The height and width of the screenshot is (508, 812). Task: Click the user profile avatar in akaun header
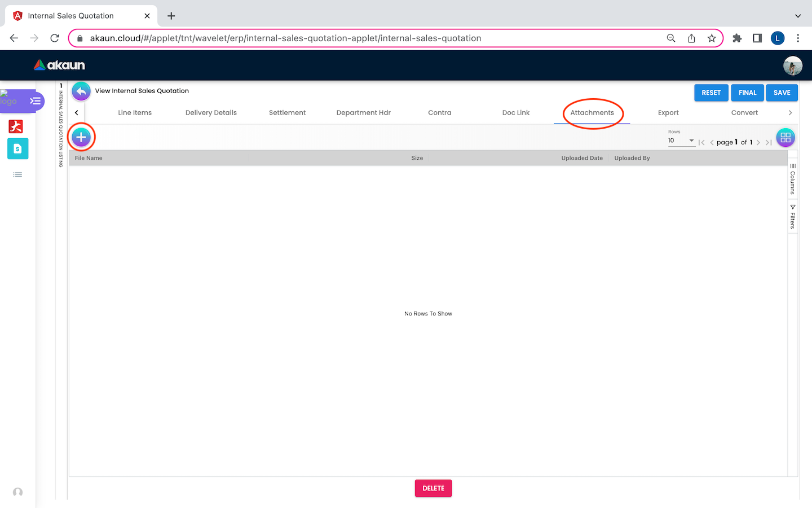[793, 65]
